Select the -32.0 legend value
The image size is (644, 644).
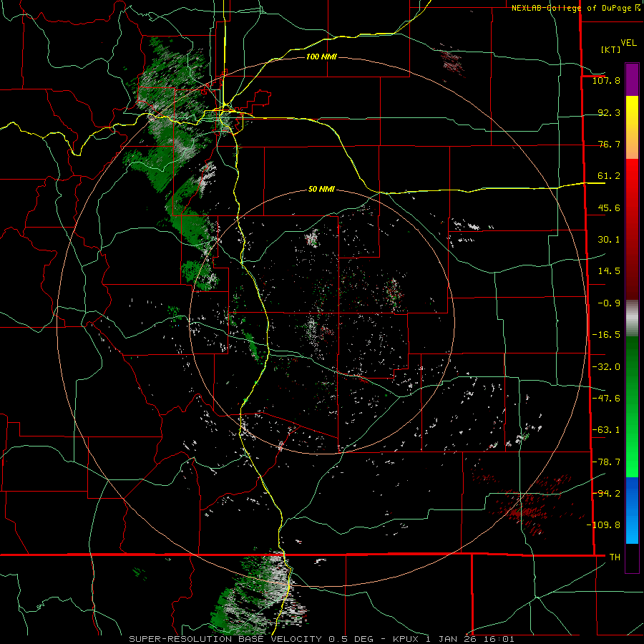606,367
